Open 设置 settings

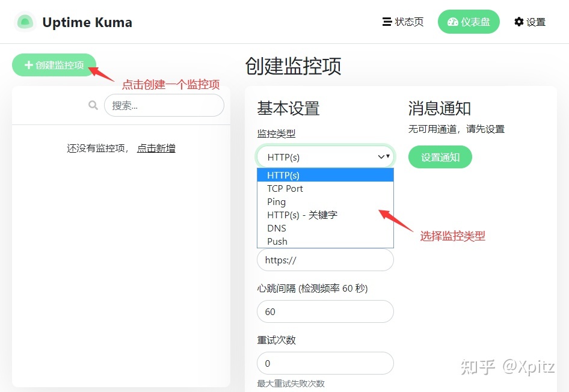tap(530, 22)
